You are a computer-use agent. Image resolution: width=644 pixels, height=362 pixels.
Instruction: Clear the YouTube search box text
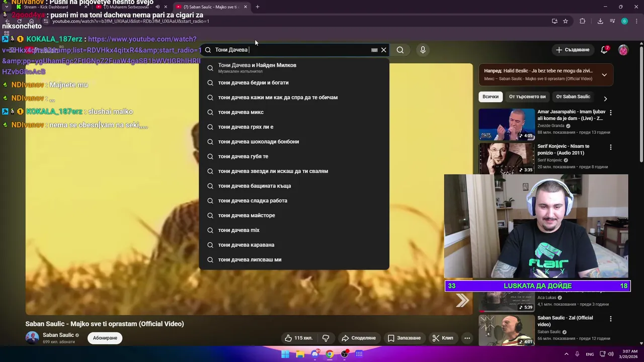click(383, 50)
